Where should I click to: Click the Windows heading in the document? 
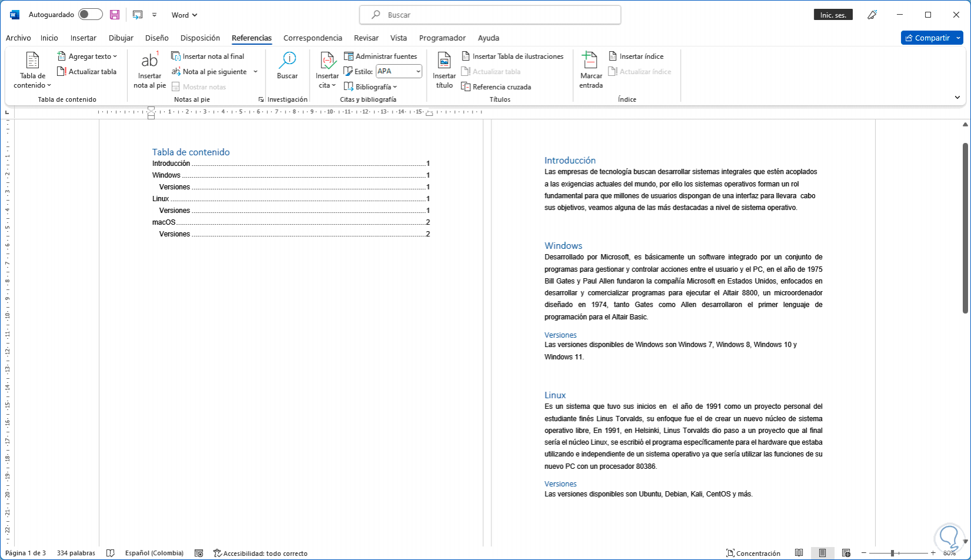[x=563, y=246]
